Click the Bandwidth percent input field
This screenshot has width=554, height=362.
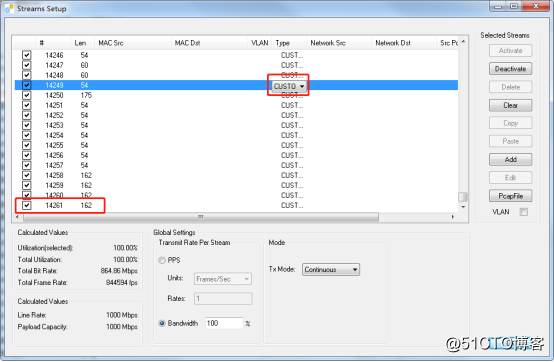tap(224, 323)
